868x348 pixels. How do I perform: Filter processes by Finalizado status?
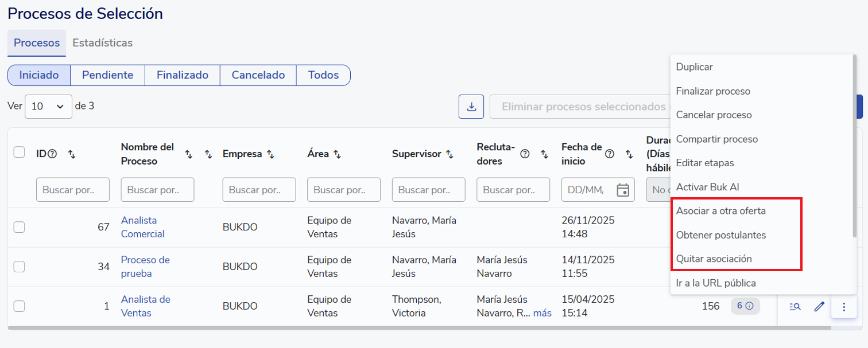tap(183, 75)
